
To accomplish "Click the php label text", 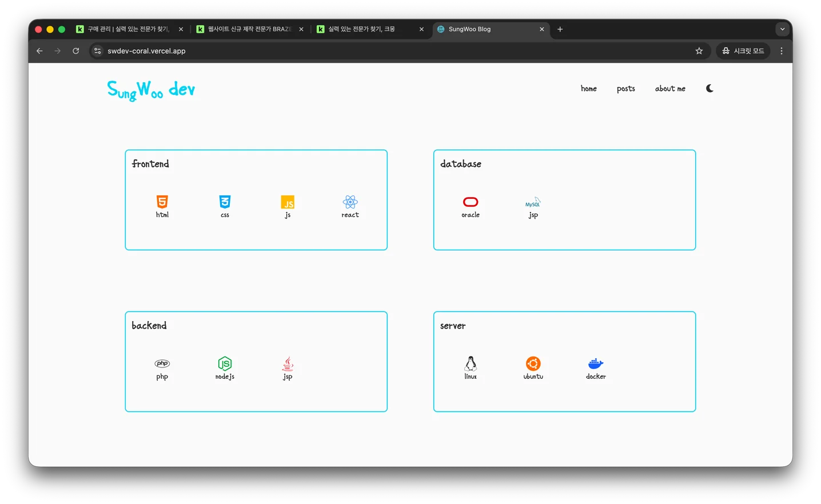I will (x=162, y=377).
